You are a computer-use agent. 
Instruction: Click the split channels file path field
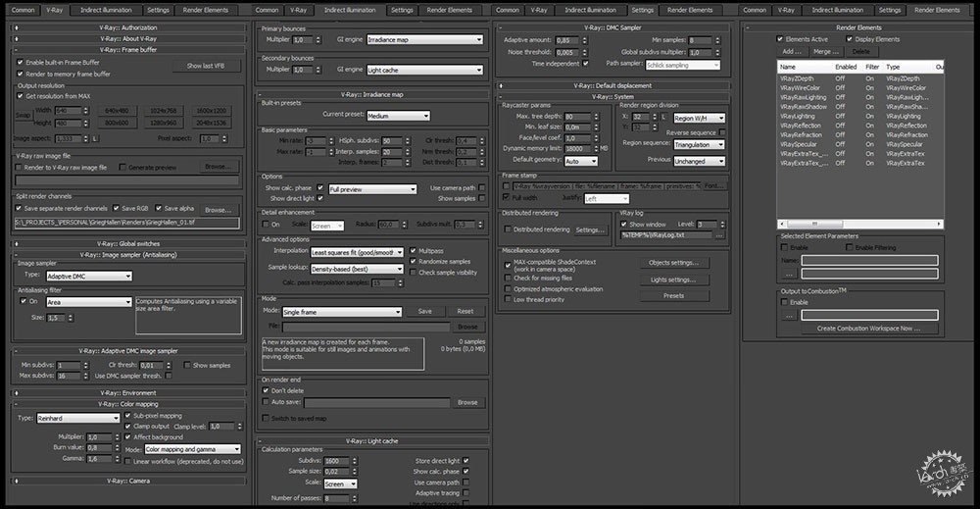(126, 222)
